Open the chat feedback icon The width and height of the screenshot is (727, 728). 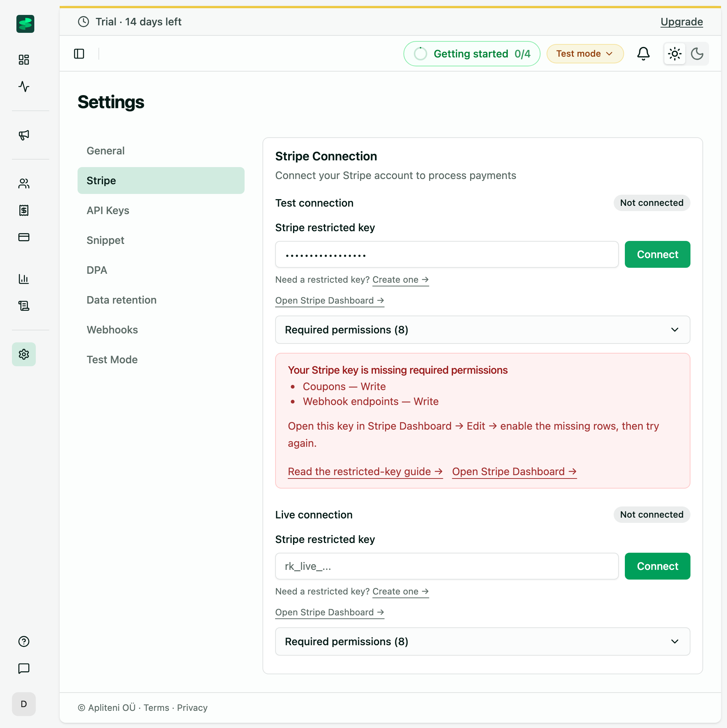click(x=24, y=668)
